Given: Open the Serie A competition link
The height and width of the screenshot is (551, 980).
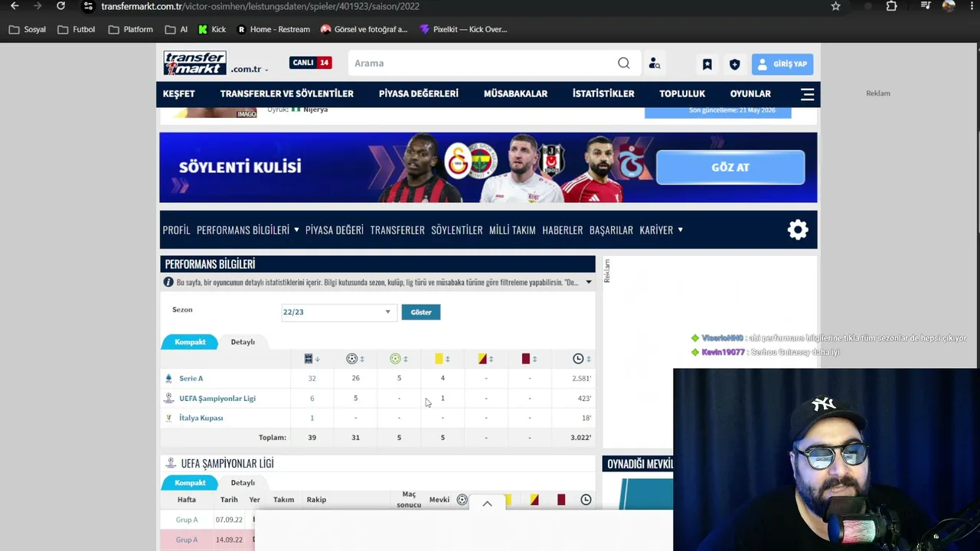Looking at the screenshot, I should 191,378.
